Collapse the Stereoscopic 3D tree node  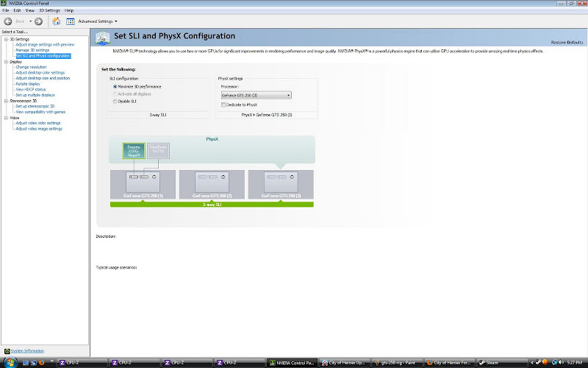point(6,101)
